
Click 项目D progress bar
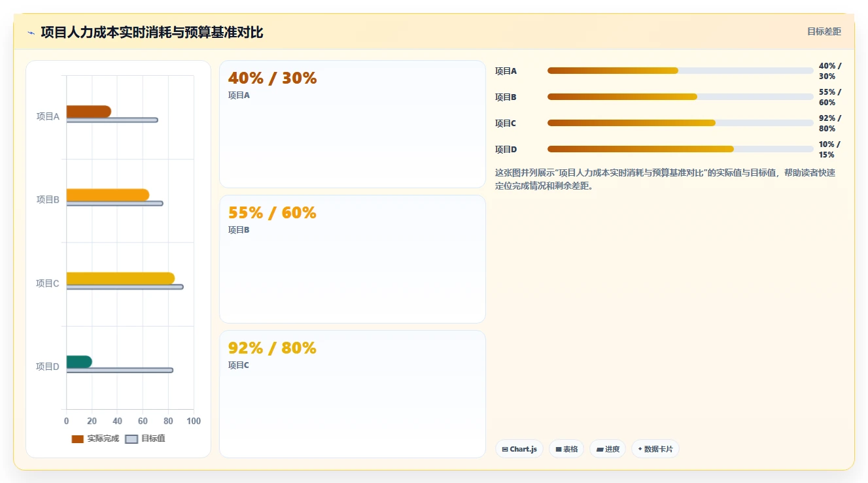coord(680,149)
